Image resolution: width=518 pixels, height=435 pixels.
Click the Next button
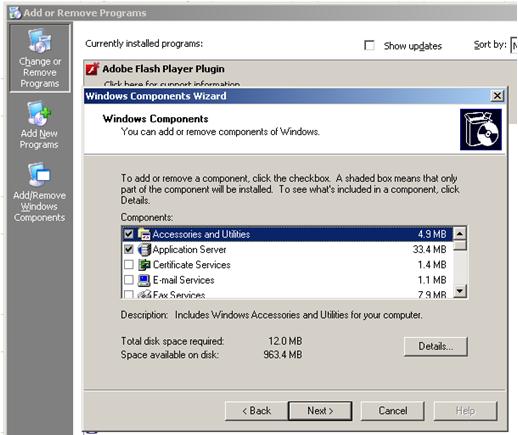click(x=320, y=411)
